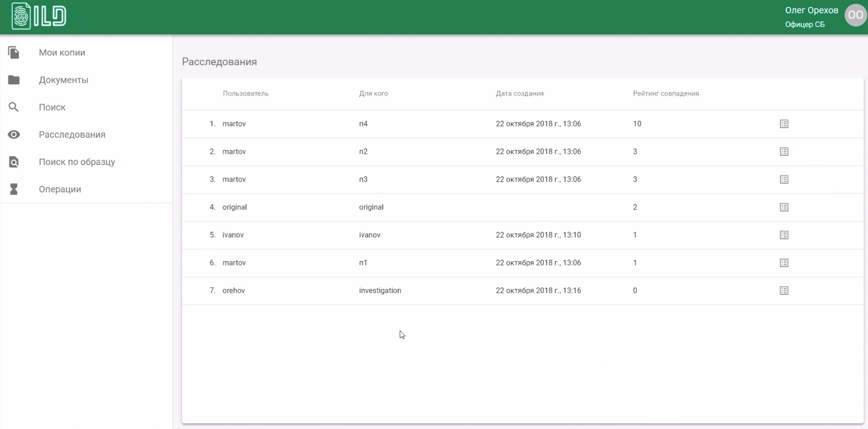Click row number 7.
868x429 pixels.
pos(213,291)
